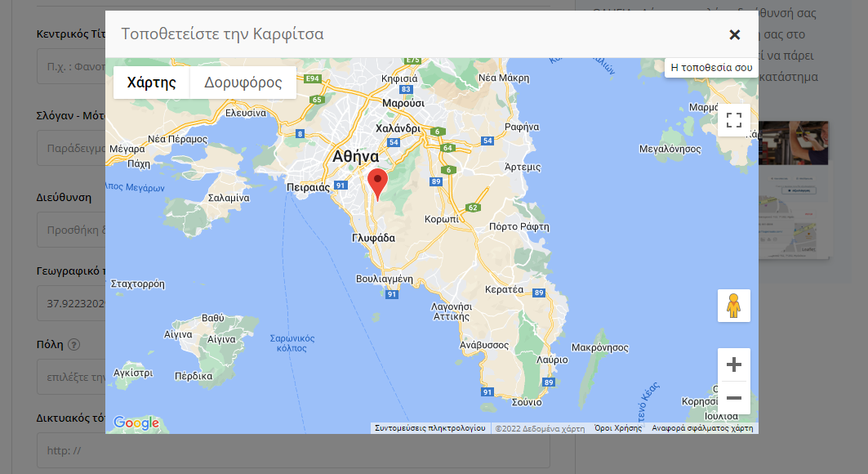Image resolution: width=868 pixels, height=474 pixels.
Task: Click the E94 highway shield
Action: tap(313, 78)
